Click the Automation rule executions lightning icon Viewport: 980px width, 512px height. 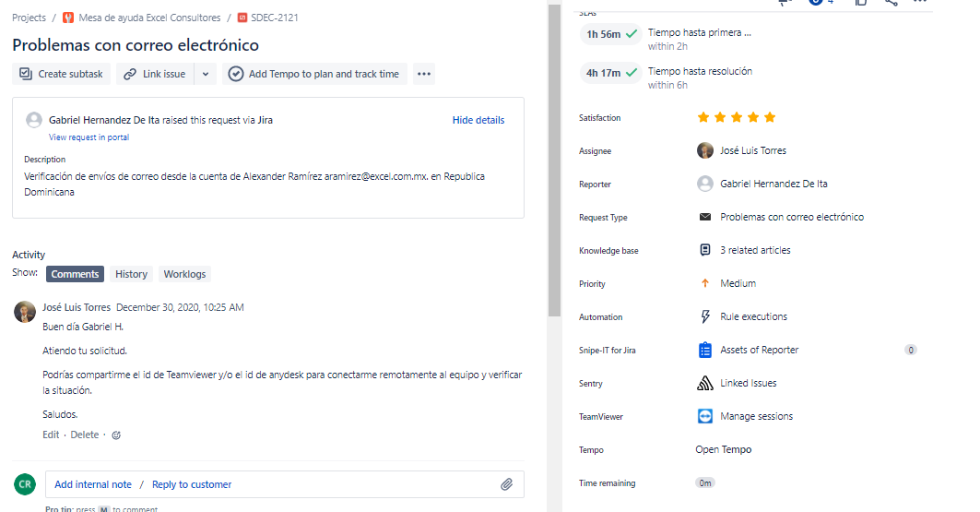point(705,317)
